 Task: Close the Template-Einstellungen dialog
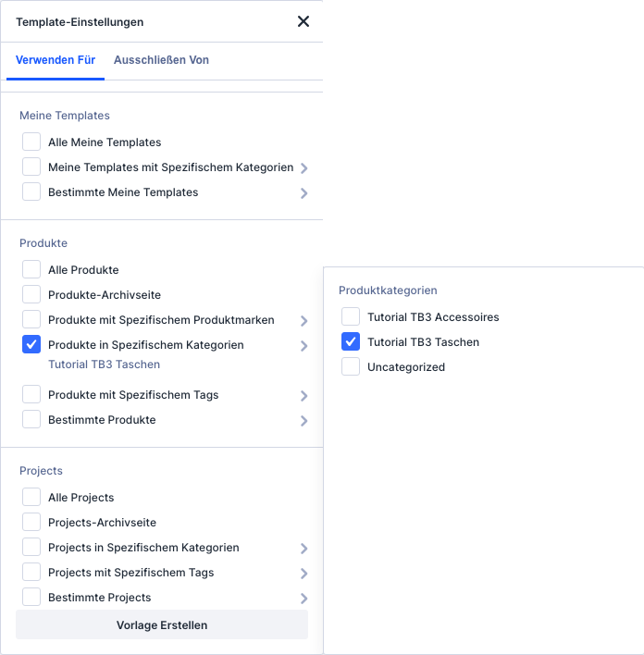click(303, 21)
